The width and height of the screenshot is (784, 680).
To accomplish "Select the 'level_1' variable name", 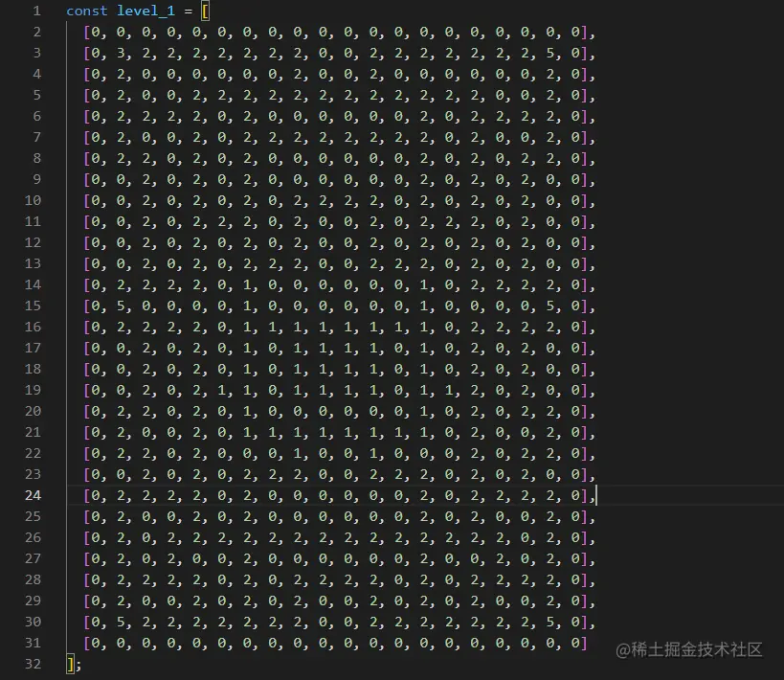I will coord(146,11).
